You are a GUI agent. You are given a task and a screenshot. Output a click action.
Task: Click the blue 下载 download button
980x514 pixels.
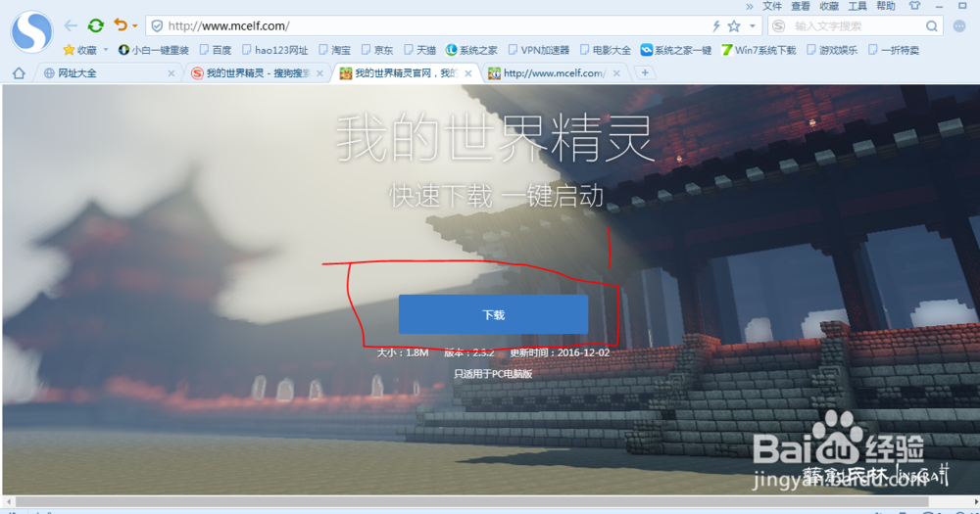pyautogui.click(x=493, y=314)
